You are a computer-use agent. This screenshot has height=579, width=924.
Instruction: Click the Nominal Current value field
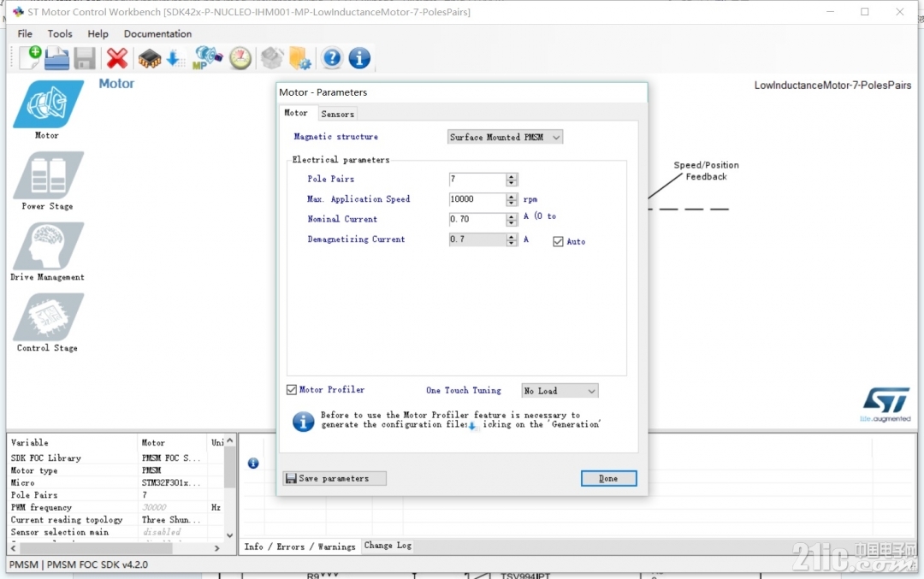(x=477, y=219)
